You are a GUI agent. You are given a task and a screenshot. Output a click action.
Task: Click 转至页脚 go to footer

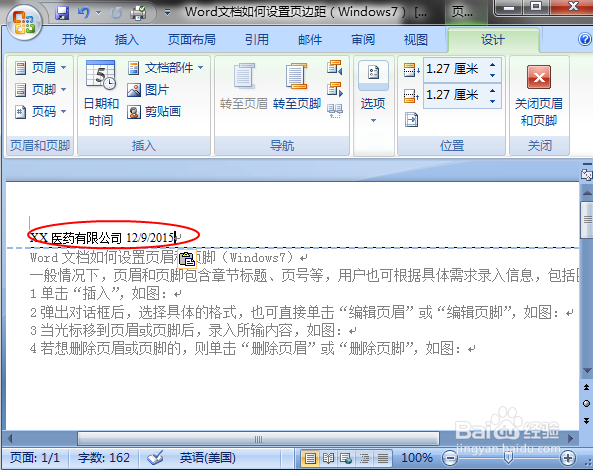(x=297, y=87)
